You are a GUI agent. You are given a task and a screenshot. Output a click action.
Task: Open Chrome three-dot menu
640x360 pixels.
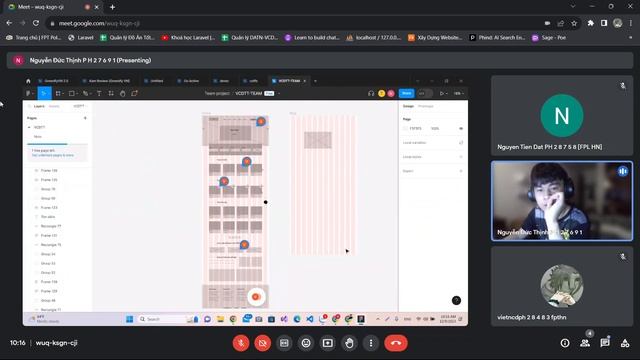631,23
